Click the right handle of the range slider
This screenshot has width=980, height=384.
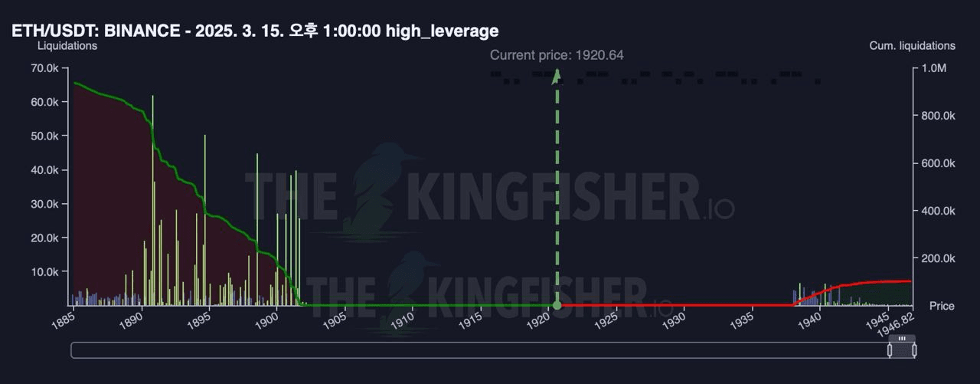point(914,350)
